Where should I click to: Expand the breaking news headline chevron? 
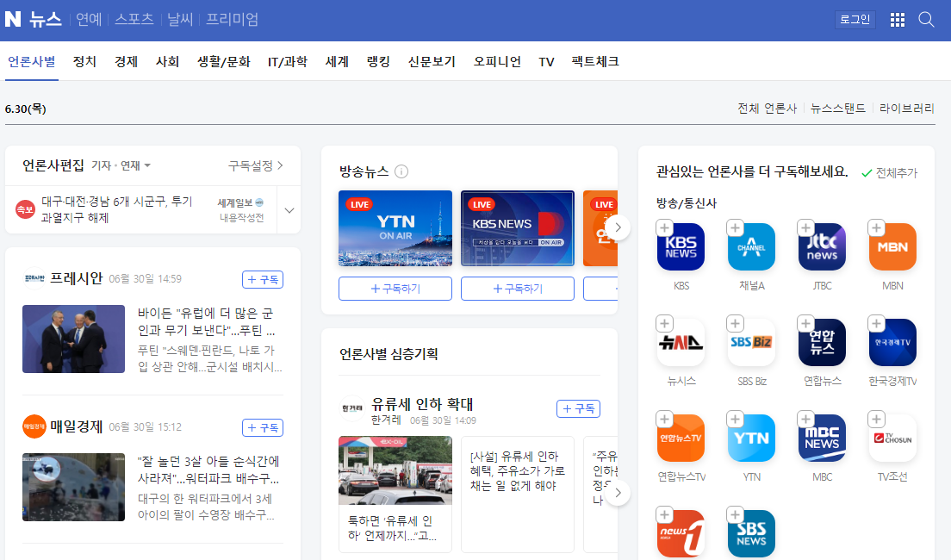click(289, 210)
